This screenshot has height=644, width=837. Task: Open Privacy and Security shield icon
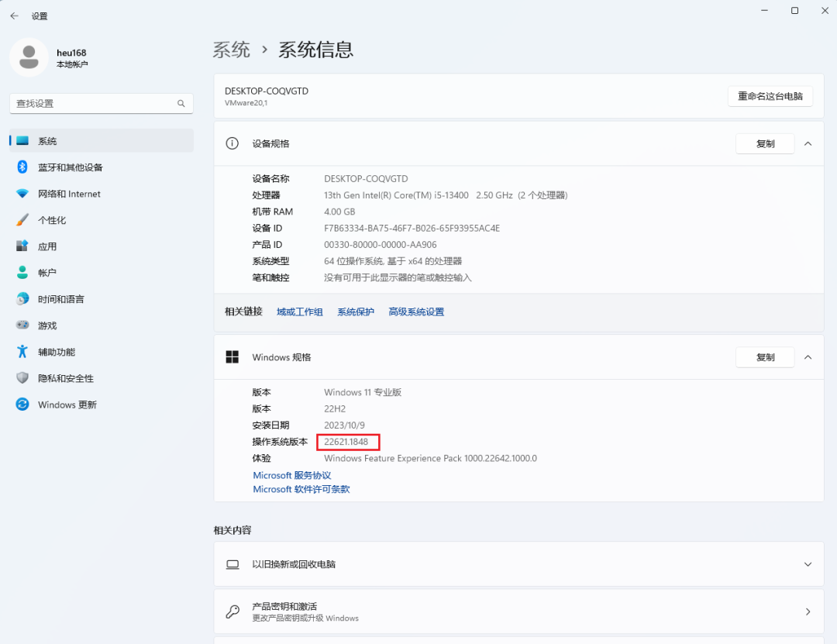[x=22, y=377]
